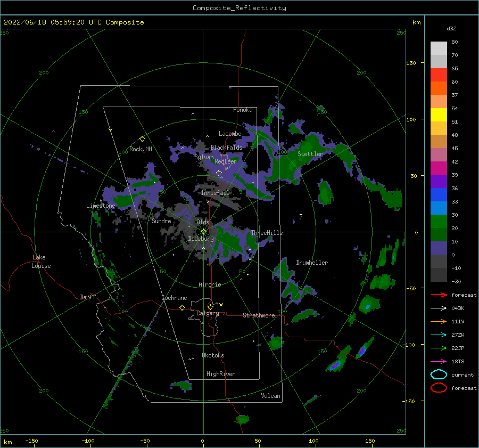Click the red 'forecast' ellipse legend icon
Viewport: 479px width, 448px height.
(x=439, y=388)
